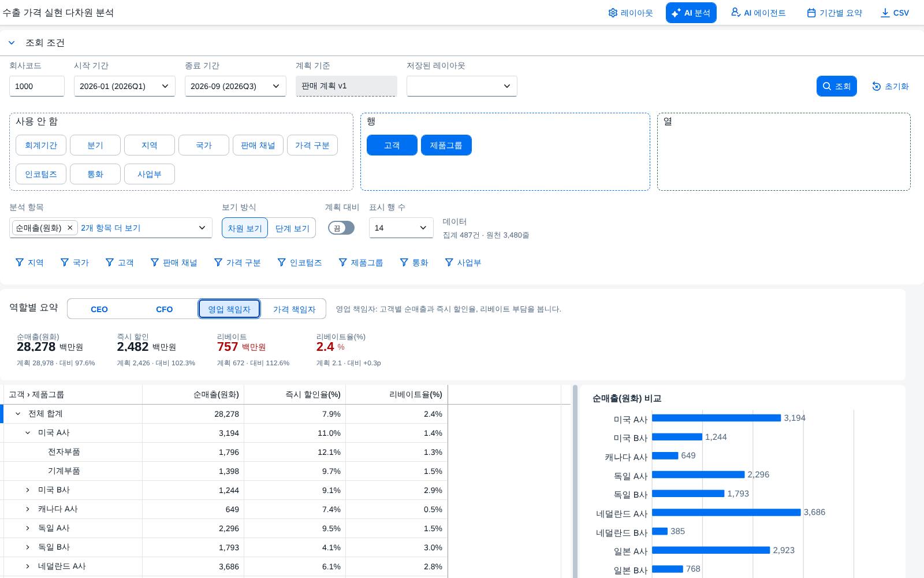Open the 지역 filter
924x578 pixels.
pos(29,262)
